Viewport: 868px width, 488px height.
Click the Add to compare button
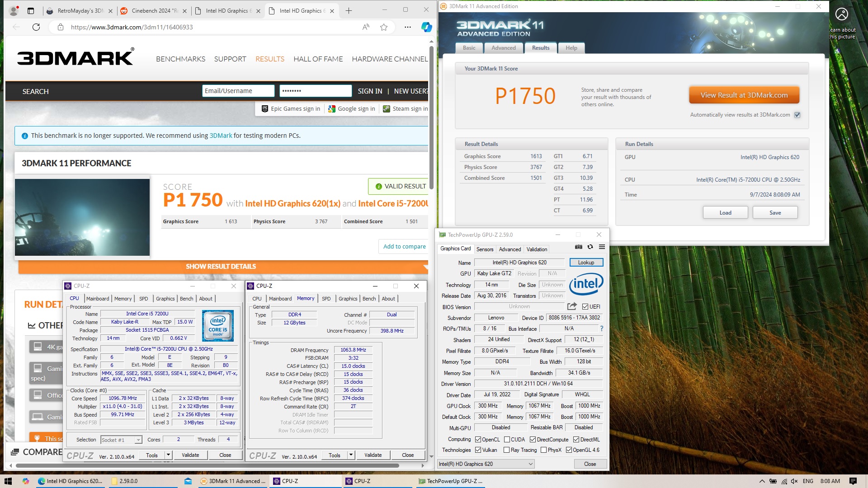(404, 247)
